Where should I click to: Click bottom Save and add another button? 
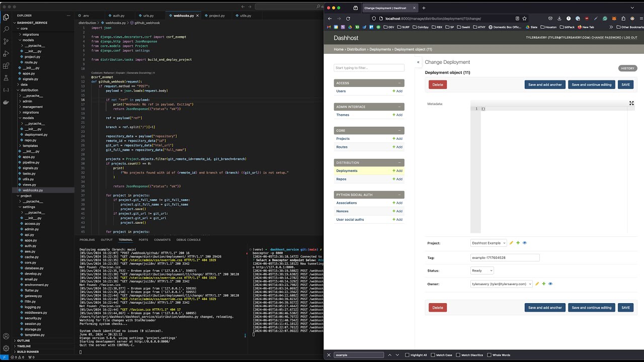545,308
